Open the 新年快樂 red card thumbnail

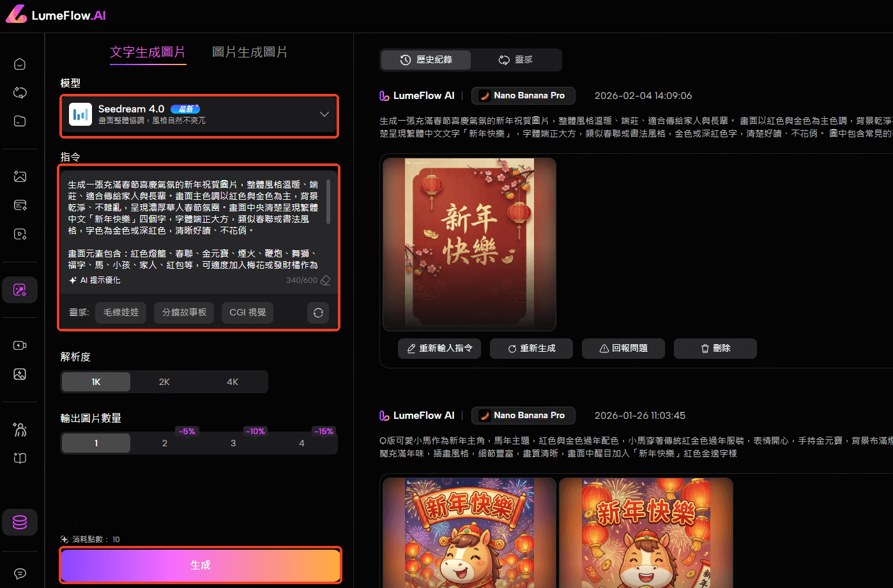pyautogui.click(x=469, y=244)
